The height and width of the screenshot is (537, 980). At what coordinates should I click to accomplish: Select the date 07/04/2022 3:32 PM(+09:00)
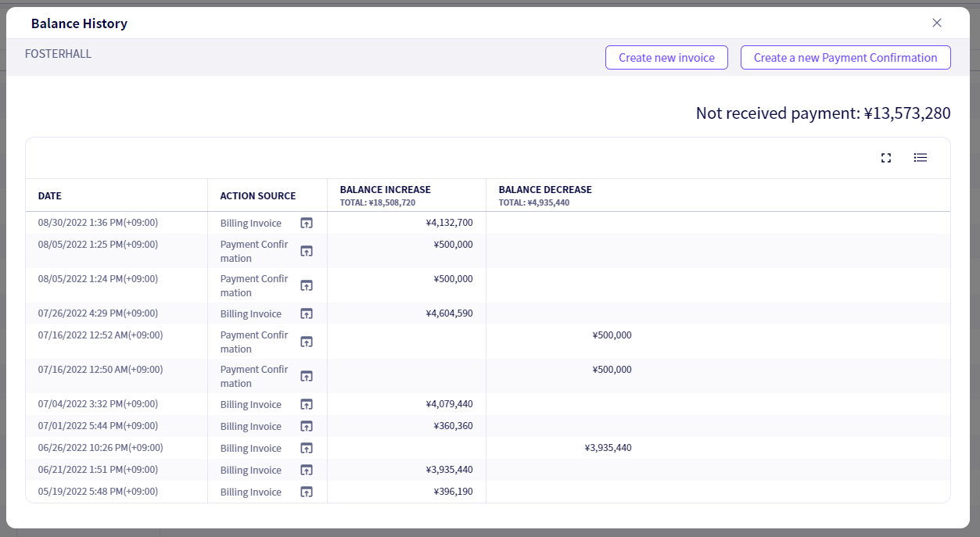pyautogui.click(x=98, y=404)
